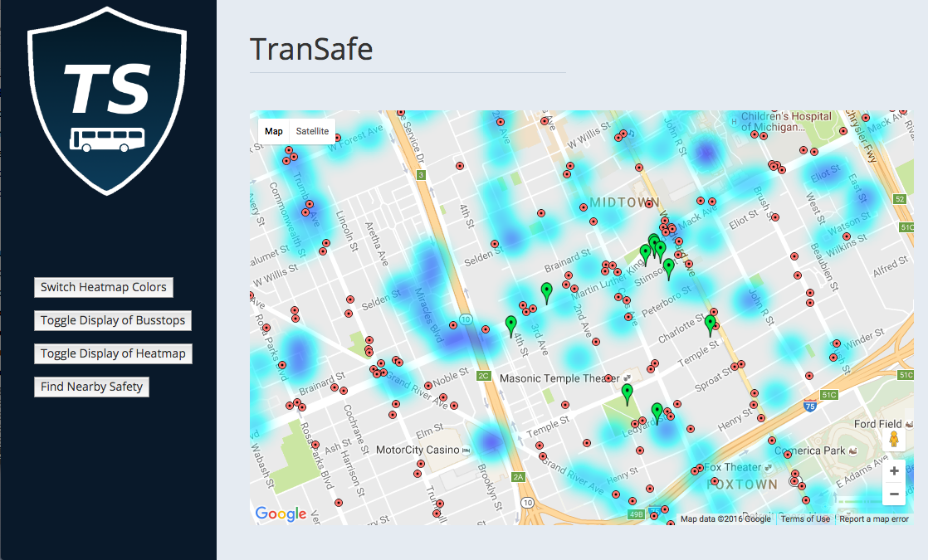The image size is (928, 560).
Task: Click Find Nearby Safety button
Action: [92, 387]
